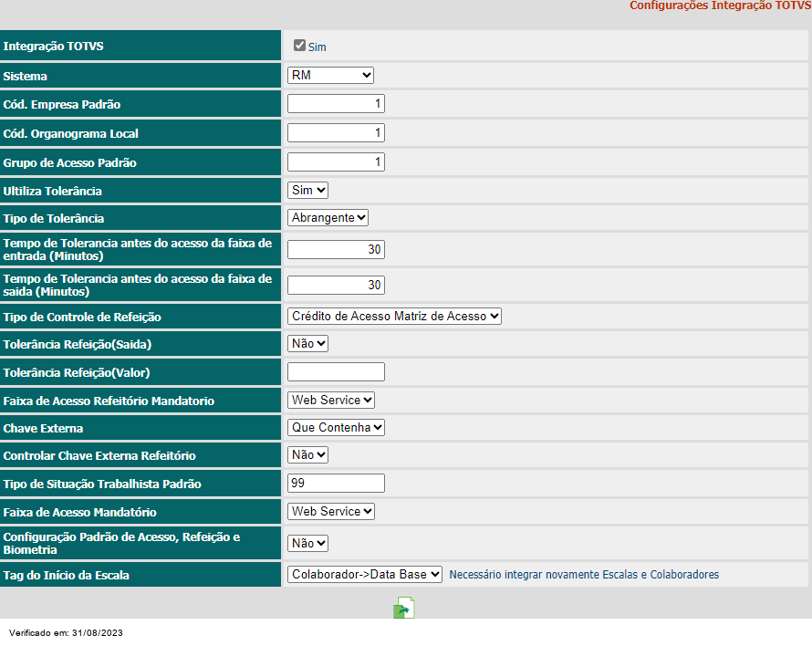Click the 'Faixa de Acesso Mandatório' label
Screen dimensions: 812x646
click(79, 513)
